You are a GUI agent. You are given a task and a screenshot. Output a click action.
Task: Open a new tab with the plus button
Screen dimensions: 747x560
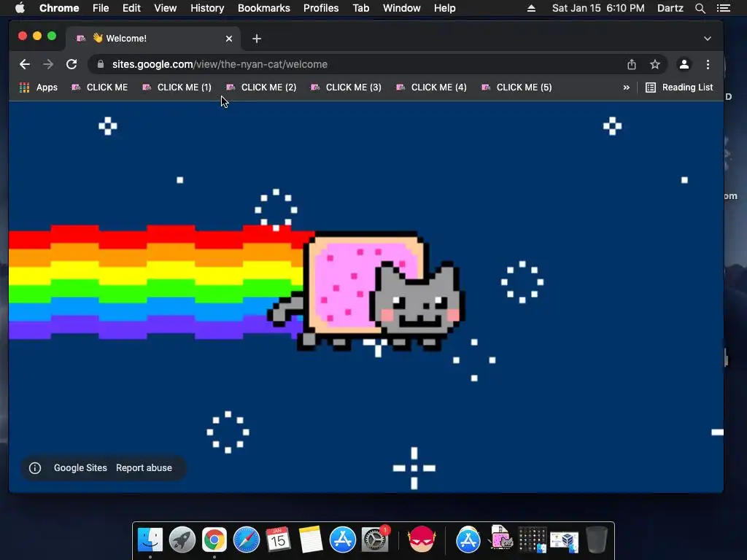point(257,39)
